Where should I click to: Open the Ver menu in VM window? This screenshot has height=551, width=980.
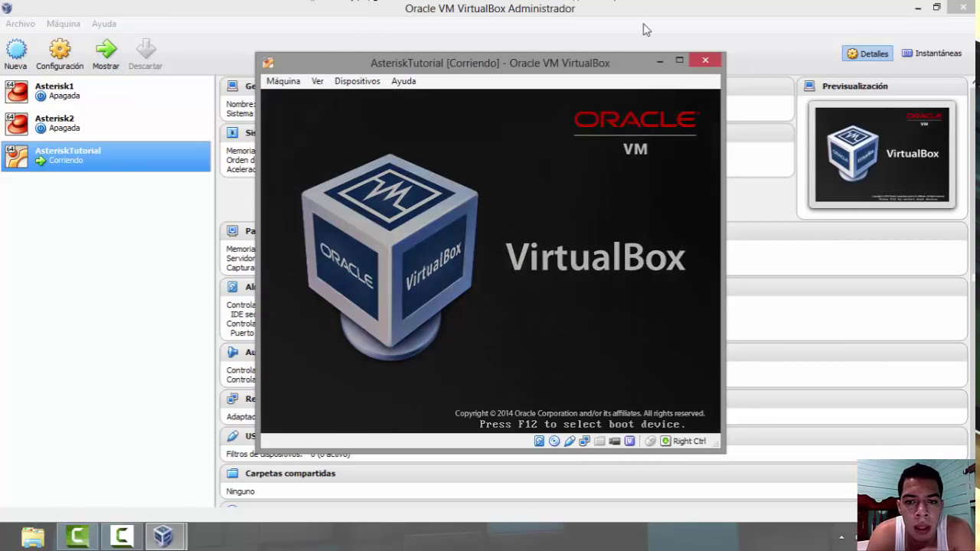318,81
